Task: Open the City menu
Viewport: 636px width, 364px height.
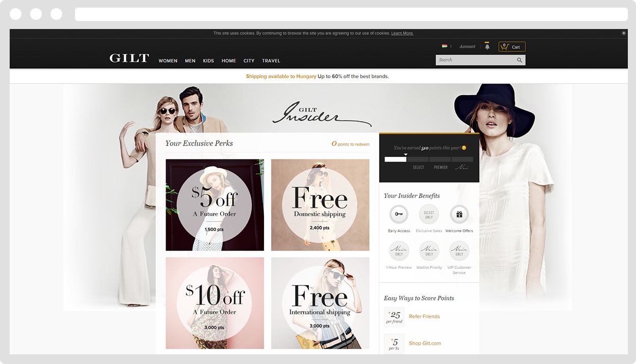Action: pyautogui.click(x=249, y=61)
